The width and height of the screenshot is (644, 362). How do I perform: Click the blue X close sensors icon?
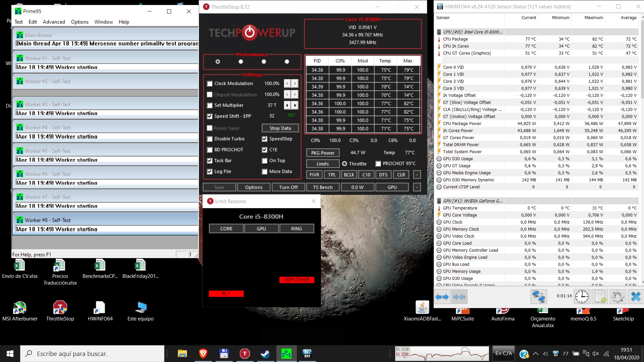pos(636,297)
